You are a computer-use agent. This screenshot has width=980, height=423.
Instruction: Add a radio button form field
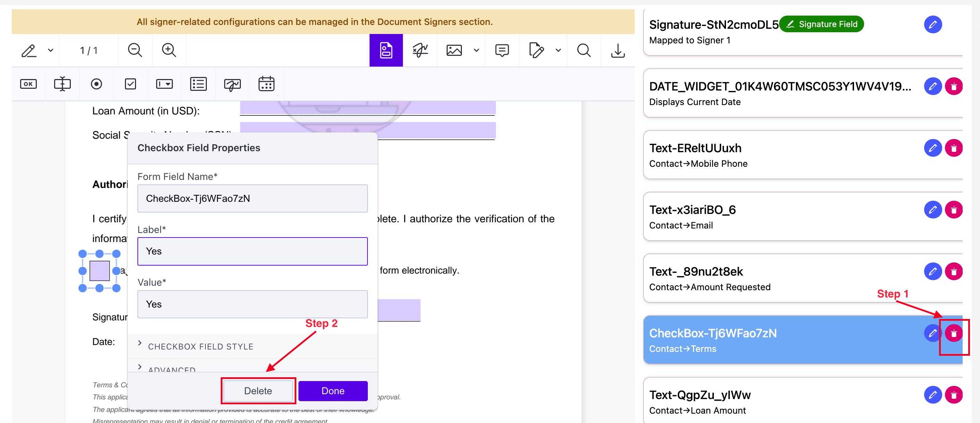coord(96,84)
